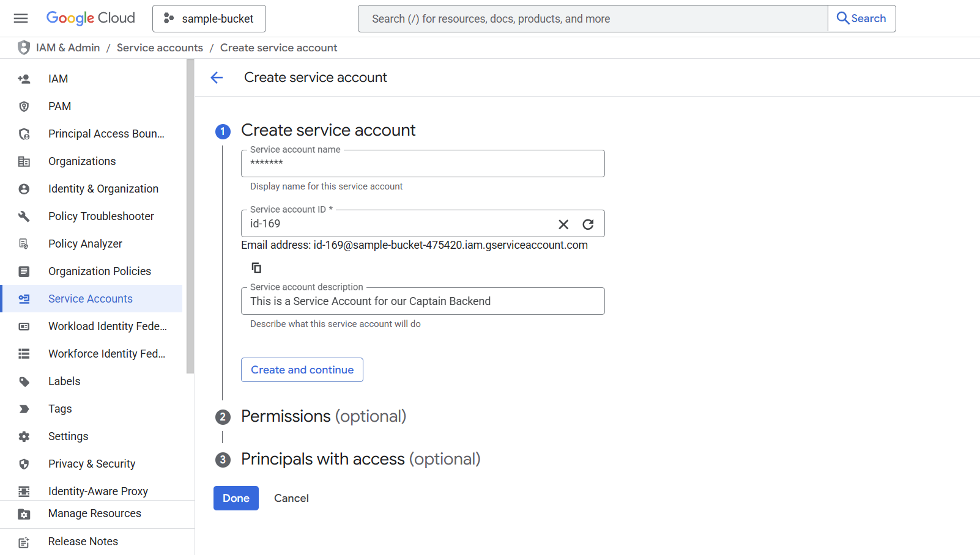This screenshot has height=555, width=980.
Task: Click the Create and continue button
Action: click(302, 370)
